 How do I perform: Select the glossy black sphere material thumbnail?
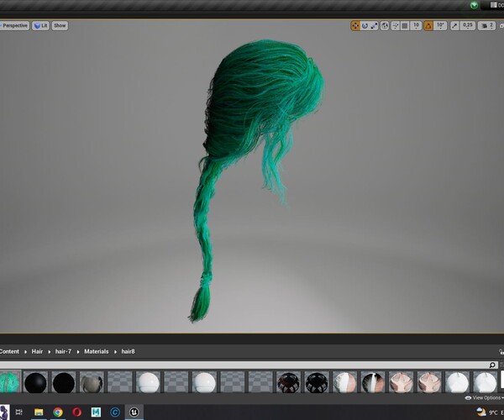(35, 382)
